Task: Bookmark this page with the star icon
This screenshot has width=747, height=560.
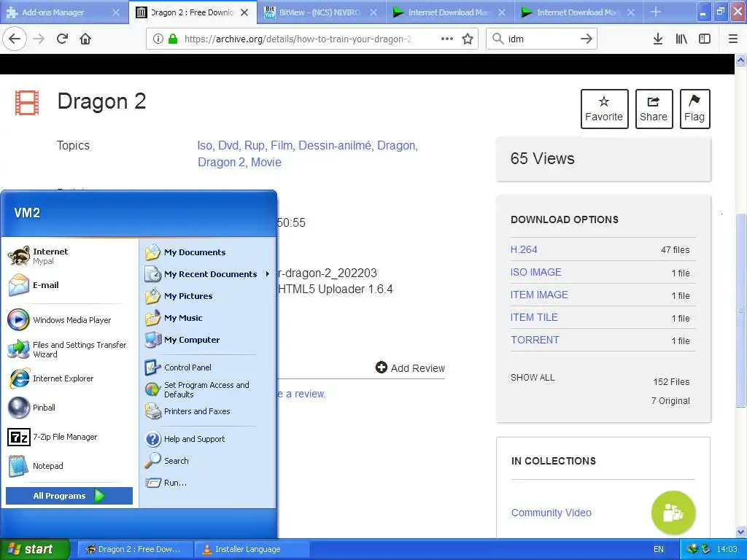Action: click(x=468, y=39)
